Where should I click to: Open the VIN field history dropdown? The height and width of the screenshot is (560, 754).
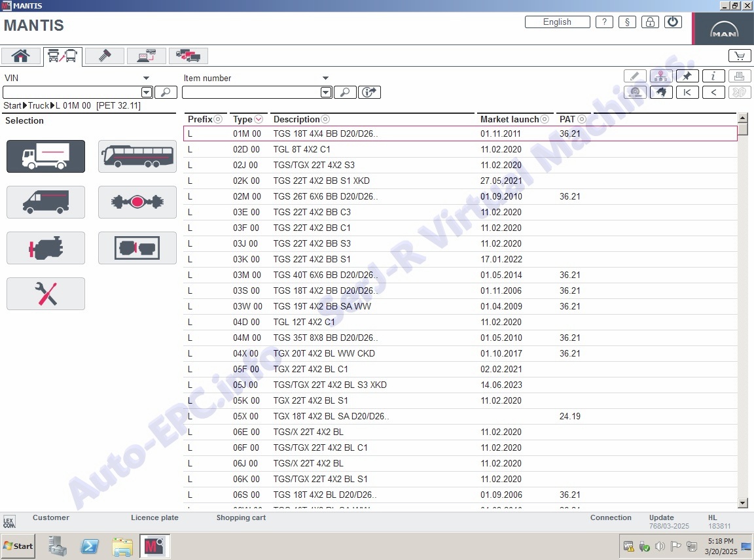[147, 92]
